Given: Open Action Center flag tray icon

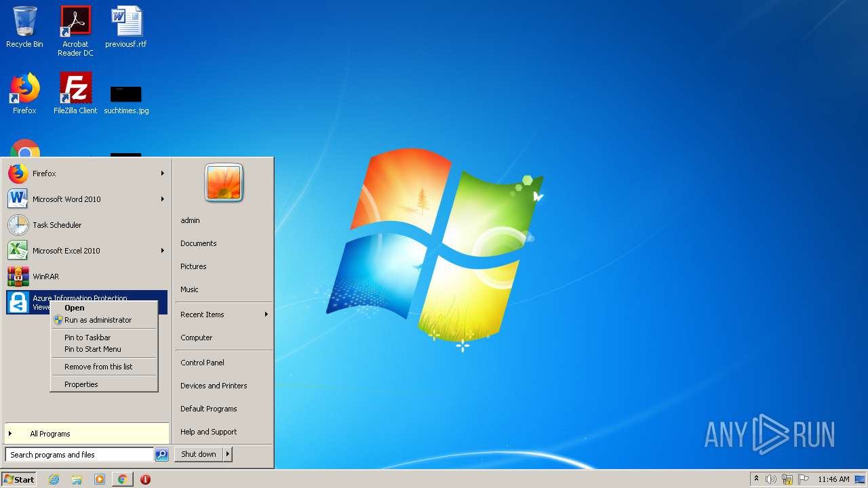Looking at the screenshot, I should tap(804, 479).
